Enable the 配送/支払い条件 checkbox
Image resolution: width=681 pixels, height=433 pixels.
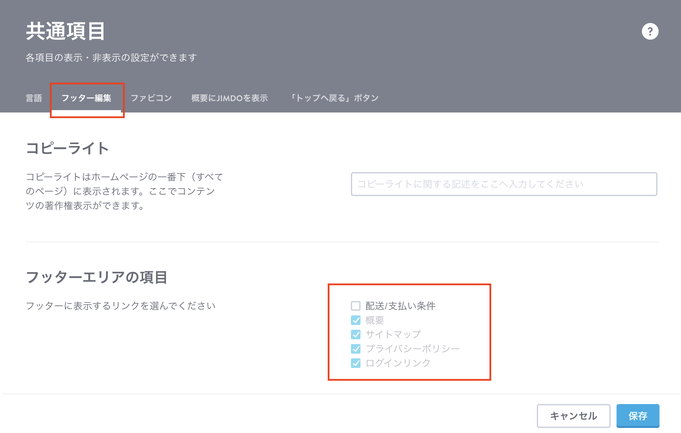(x=356, y=306)
